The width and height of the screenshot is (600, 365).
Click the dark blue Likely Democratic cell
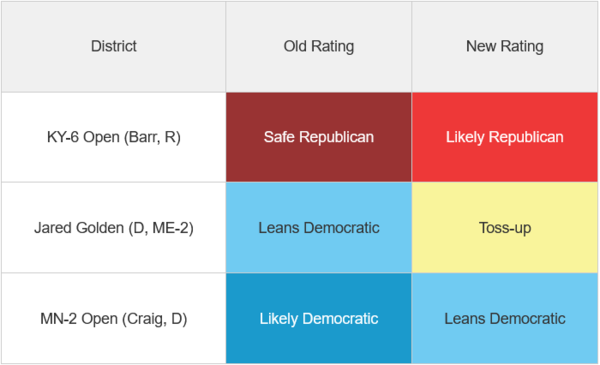[319, 318]
